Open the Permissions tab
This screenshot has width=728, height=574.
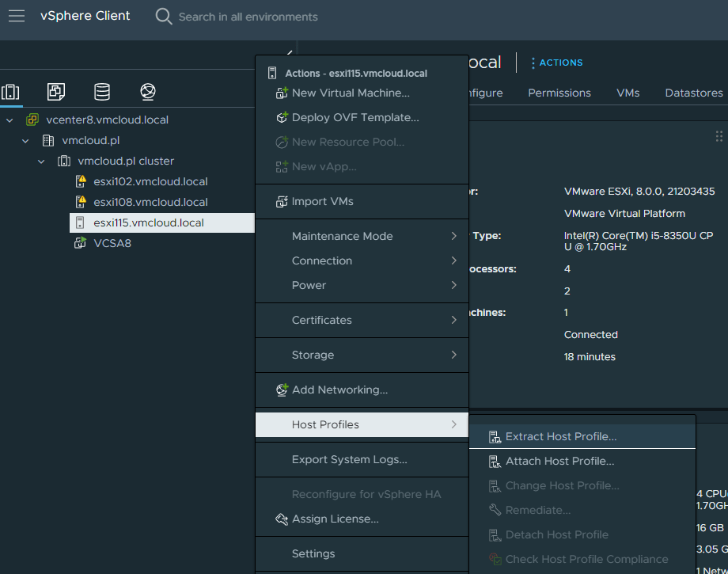click(559, 93)
